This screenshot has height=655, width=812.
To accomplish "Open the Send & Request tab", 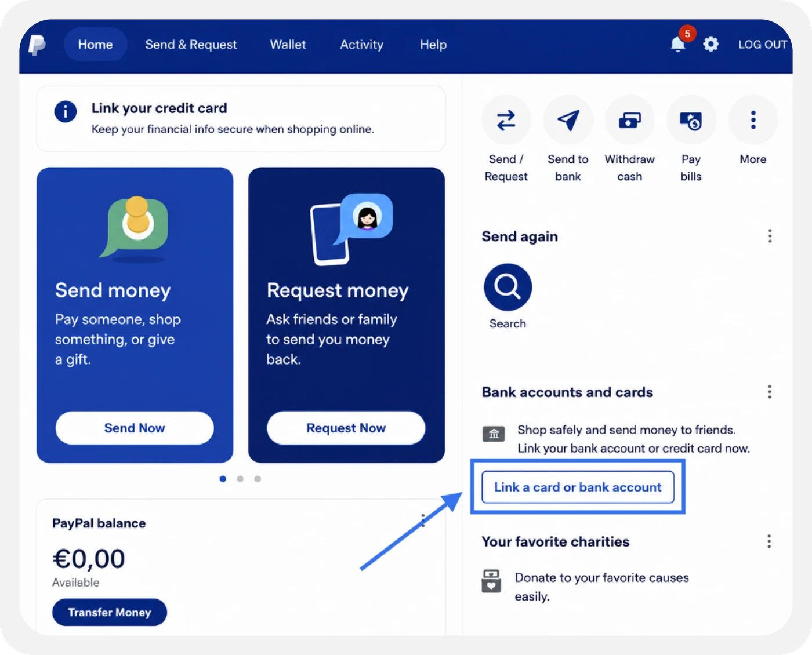I will 191,45.
